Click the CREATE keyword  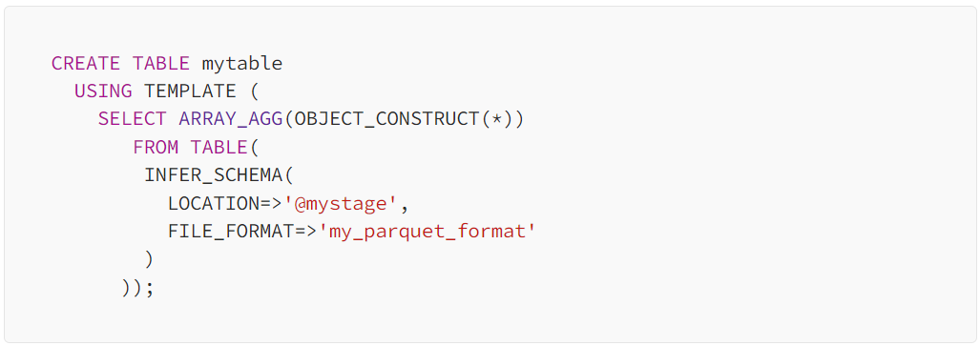tap(86, 64)
